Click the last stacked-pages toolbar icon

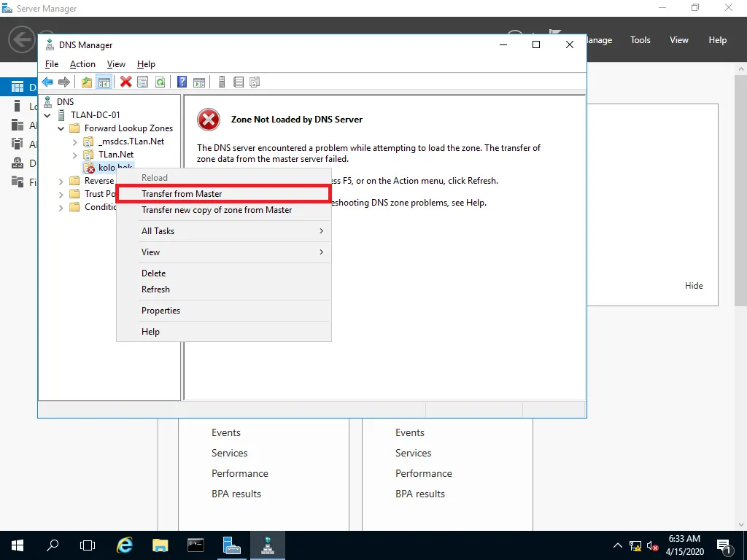tap(255, 82)
